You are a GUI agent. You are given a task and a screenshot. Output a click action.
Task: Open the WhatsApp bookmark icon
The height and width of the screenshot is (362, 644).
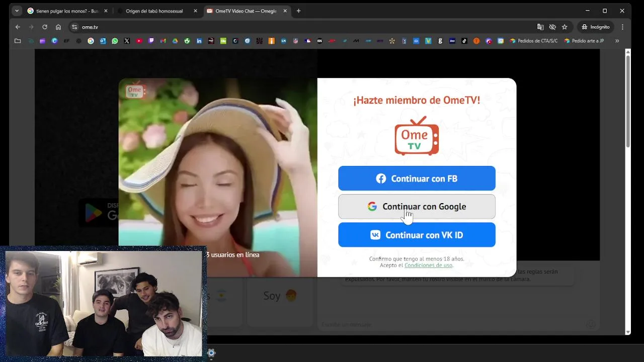point(115,41)
